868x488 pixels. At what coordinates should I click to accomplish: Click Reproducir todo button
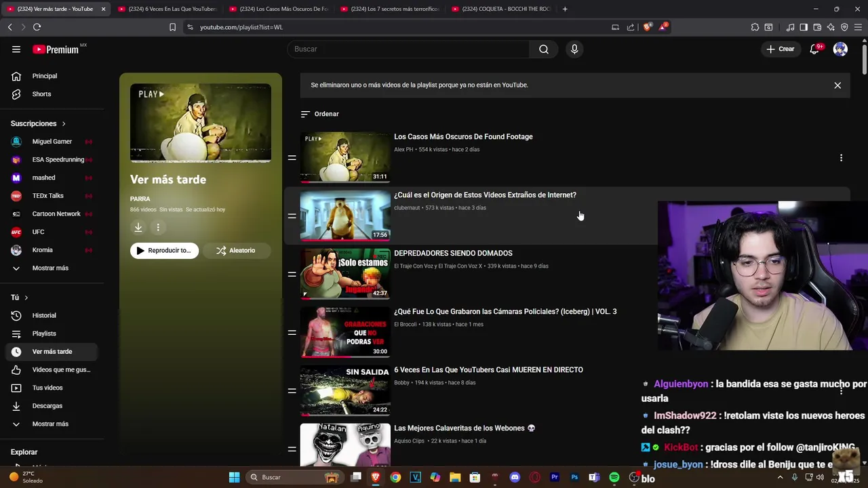[x=165, y=251]
